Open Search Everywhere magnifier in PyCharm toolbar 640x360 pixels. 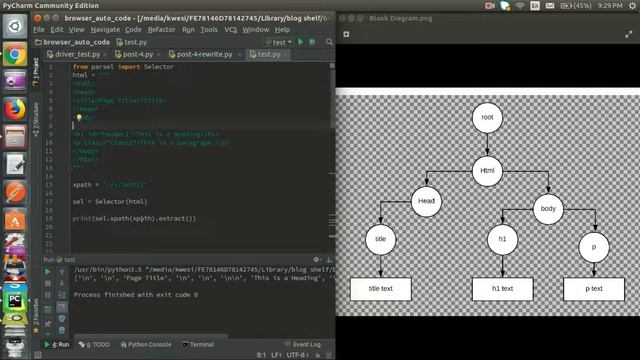pos(329,42)
